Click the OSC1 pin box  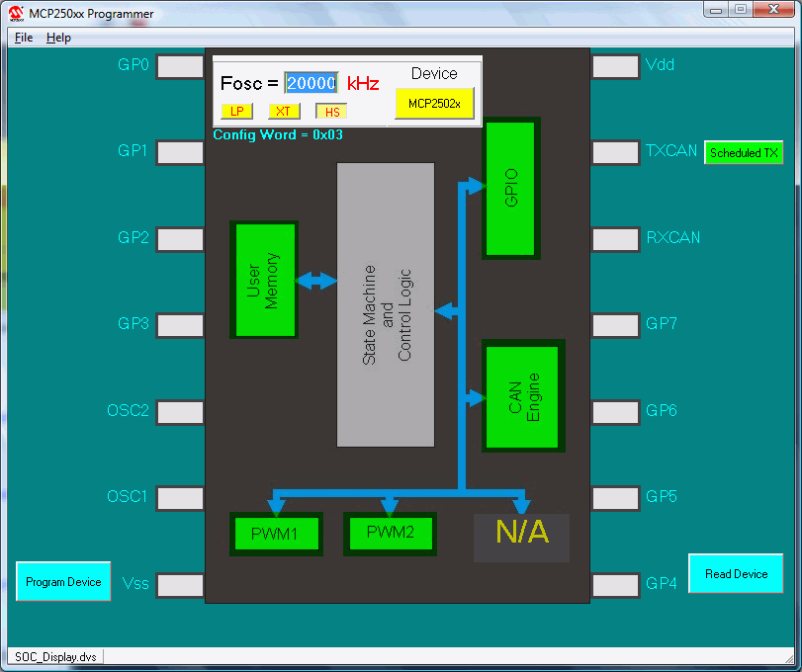[x=180, y=498]
